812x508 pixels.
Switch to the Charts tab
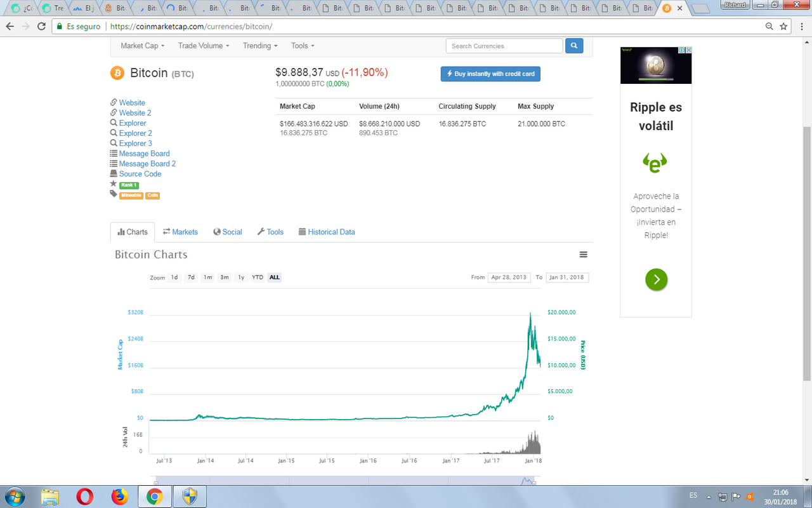point(133,232)
